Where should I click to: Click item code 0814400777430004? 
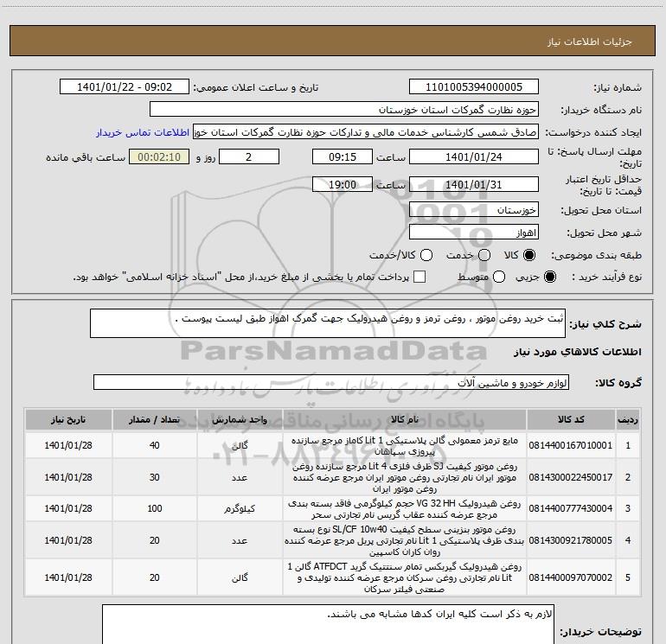coord(571,508)
